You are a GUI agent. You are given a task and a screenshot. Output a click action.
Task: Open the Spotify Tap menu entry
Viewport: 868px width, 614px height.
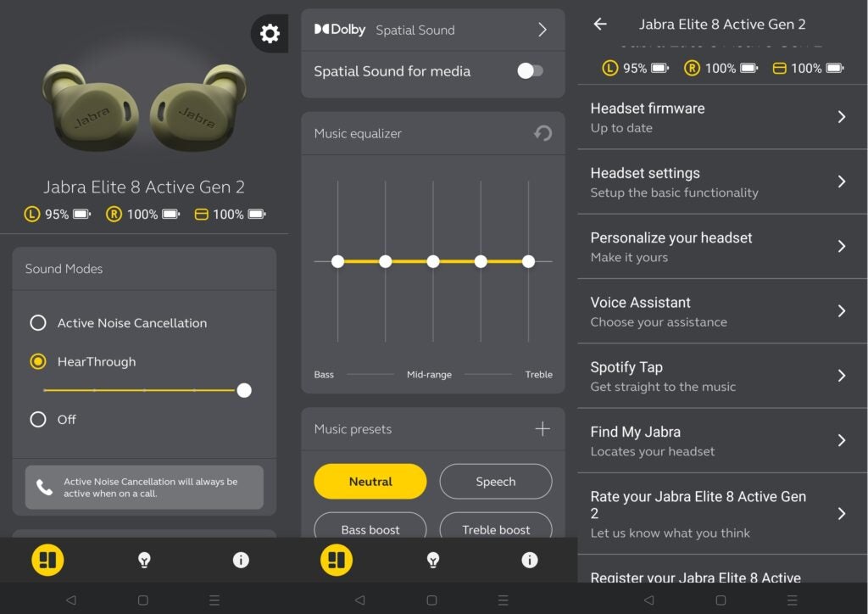coord(722,377)
